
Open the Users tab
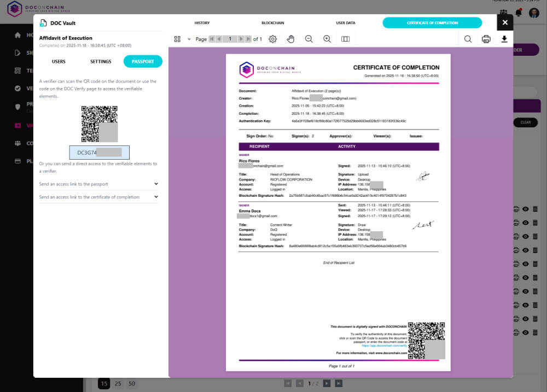59,61
